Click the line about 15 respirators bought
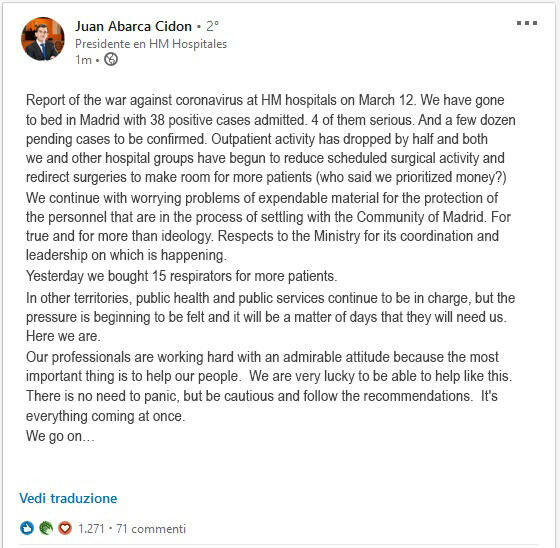 coord(181,276)
